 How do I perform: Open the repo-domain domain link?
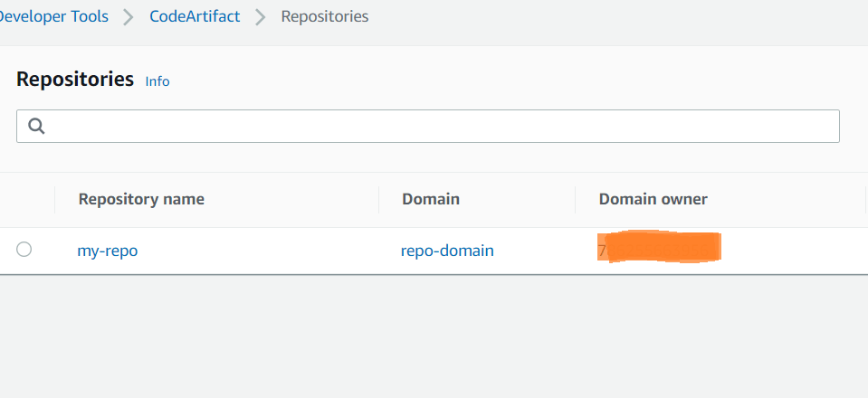tap(447, 251)
